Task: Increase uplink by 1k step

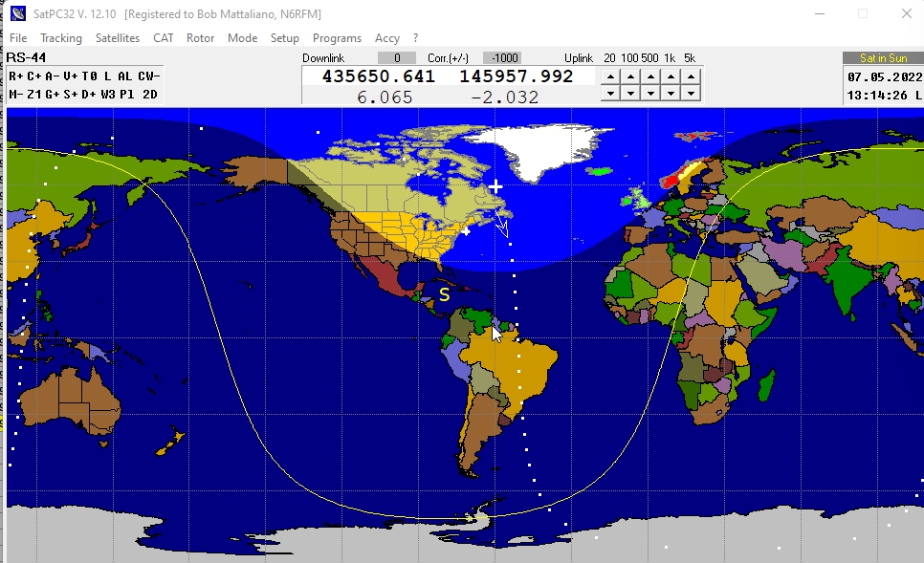Action: point(671,77)
